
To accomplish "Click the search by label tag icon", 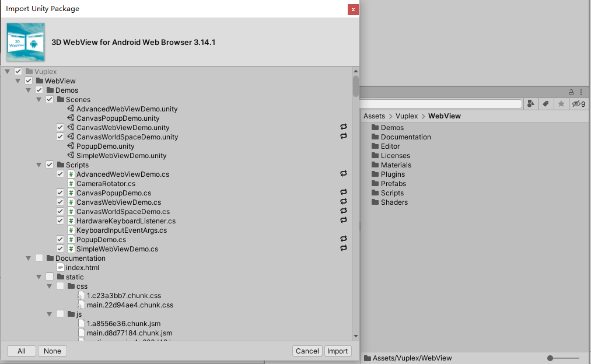I will pyautogui.click(x=545, y=104).
